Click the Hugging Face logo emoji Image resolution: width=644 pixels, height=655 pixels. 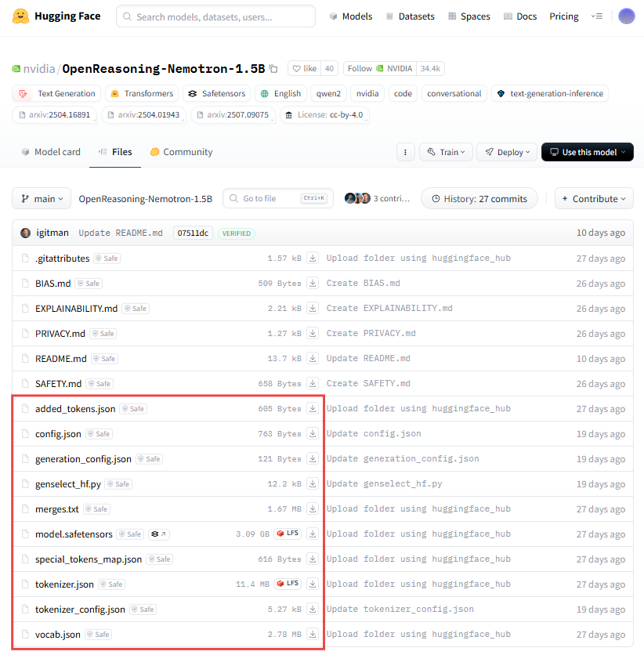click(20, 16)
